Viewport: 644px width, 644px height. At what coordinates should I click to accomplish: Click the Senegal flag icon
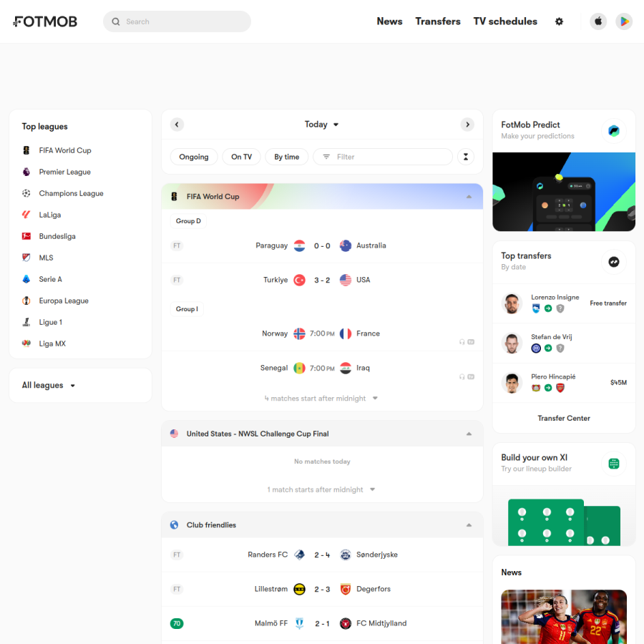(299, 368)
